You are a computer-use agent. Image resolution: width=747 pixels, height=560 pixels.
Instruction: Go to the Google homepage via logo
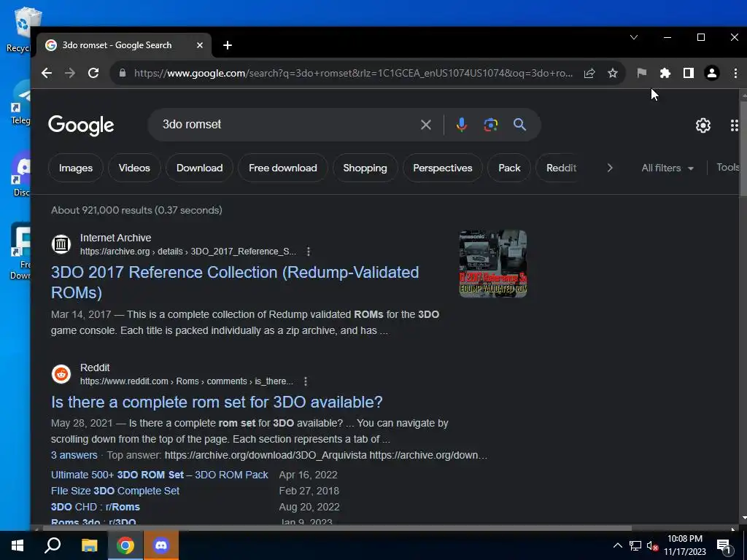click(x=81, y=125)
